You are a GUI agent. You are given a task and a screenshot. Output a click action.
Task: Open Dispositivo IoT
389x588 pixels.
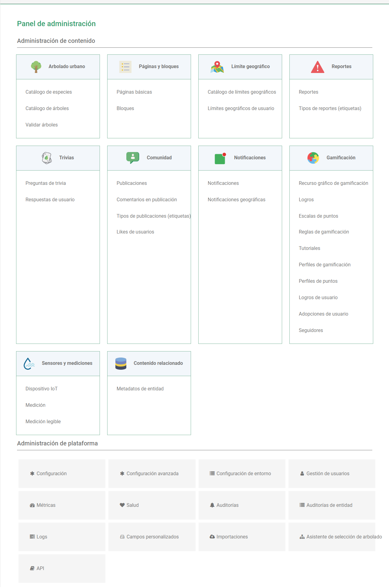(42, 389)
